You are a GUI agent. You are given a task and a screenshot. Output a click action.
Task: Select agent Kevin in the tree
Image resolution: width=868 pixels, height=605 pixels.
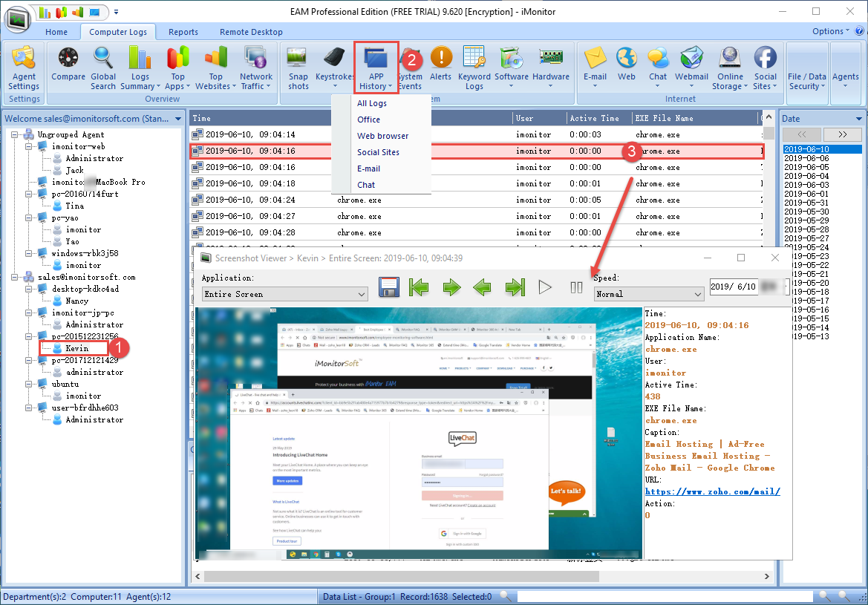tap(77, 348)
